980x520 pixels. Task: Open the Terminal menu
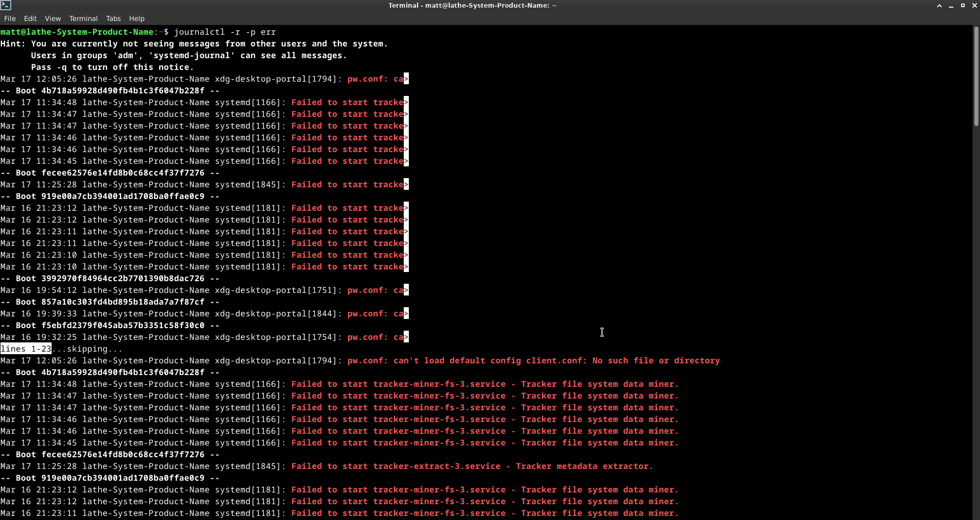click(83, 18)
